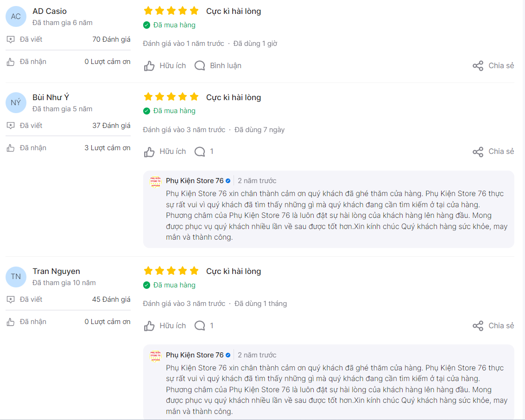Open Tran Nguyen's avatar TN

(x=16, y=277)
